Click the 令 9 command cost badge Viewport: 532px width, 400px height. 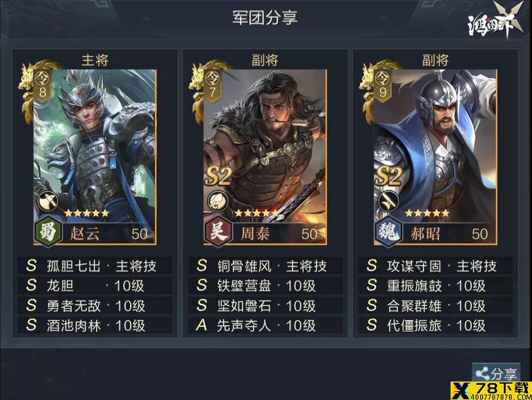pos(383,86)
